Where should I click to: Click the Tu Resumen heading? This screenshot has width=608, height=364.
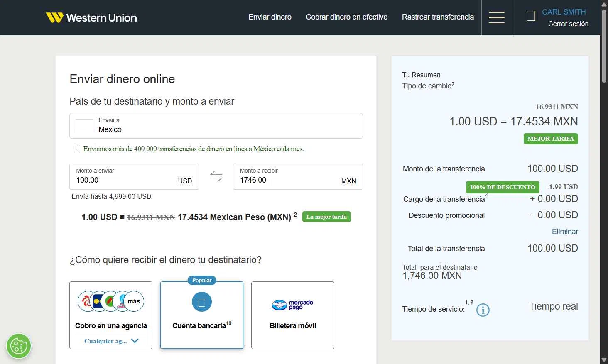(x=421, y=75)
